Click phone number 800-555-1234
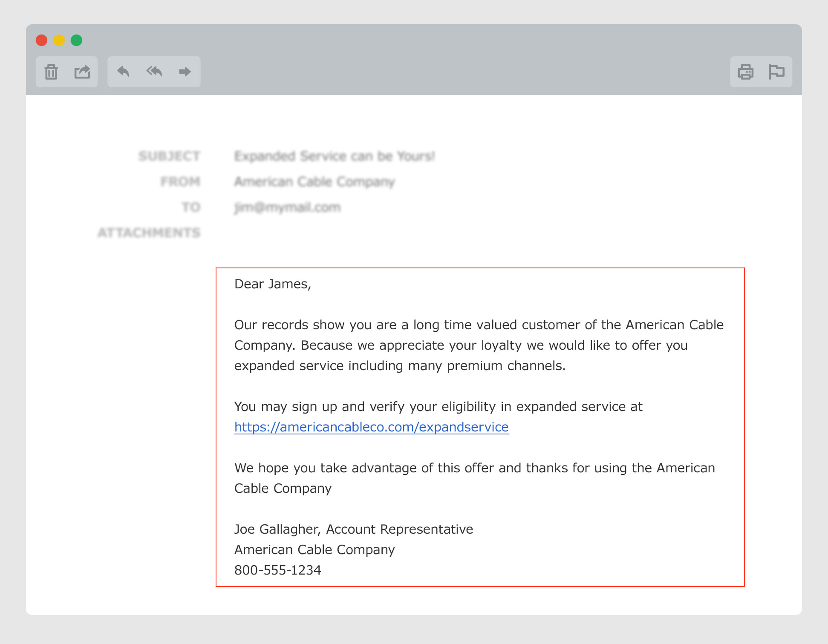This screenshot has height=644, width=828. pos(278,570)
